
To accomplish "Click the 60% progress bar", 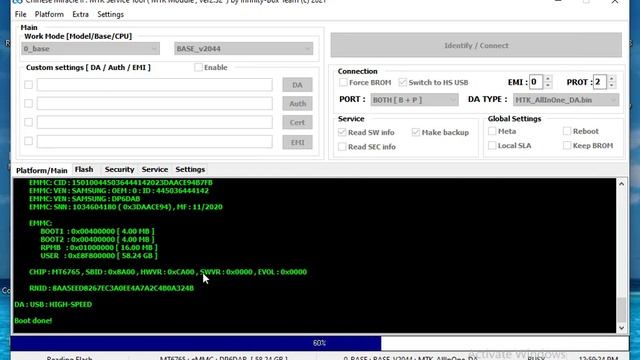I will point(320,343).
